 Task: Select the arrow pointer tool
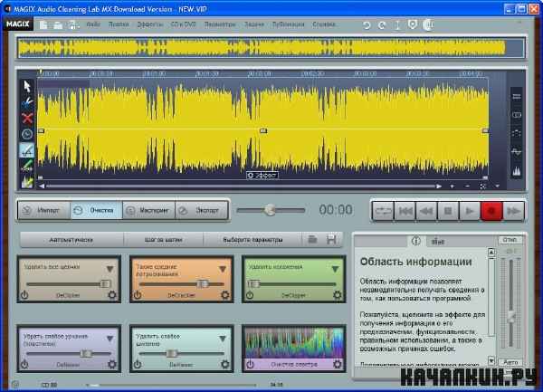27,86
